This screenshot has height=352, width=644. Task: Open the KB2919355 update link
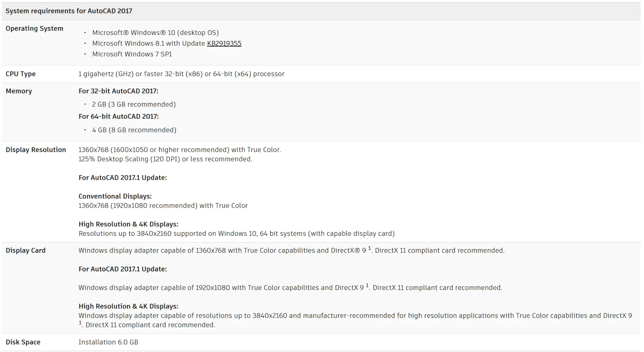(224, 43)
